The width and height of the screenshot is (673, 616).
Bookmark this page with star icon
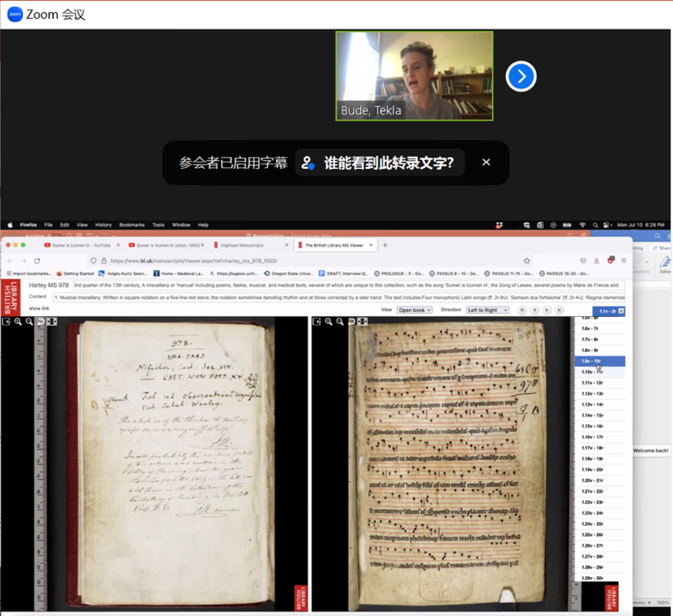[x=527, y=261]
